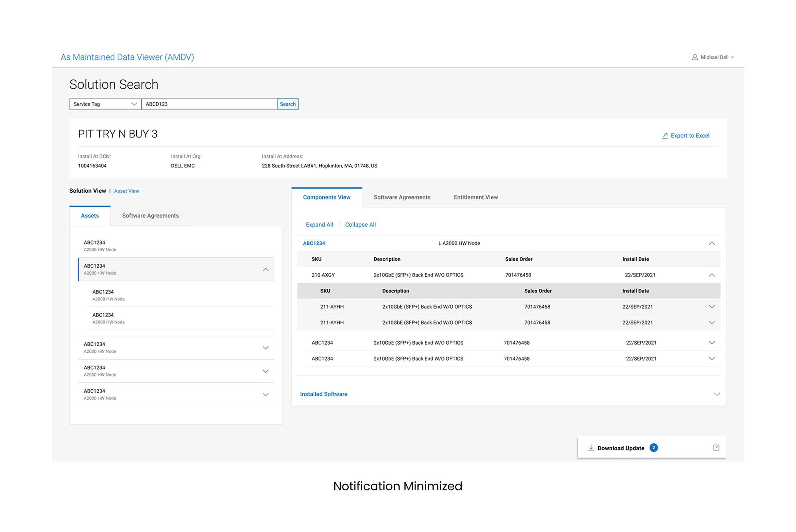Select the Solution View option

pyautogui.click(x=88, y=191)
